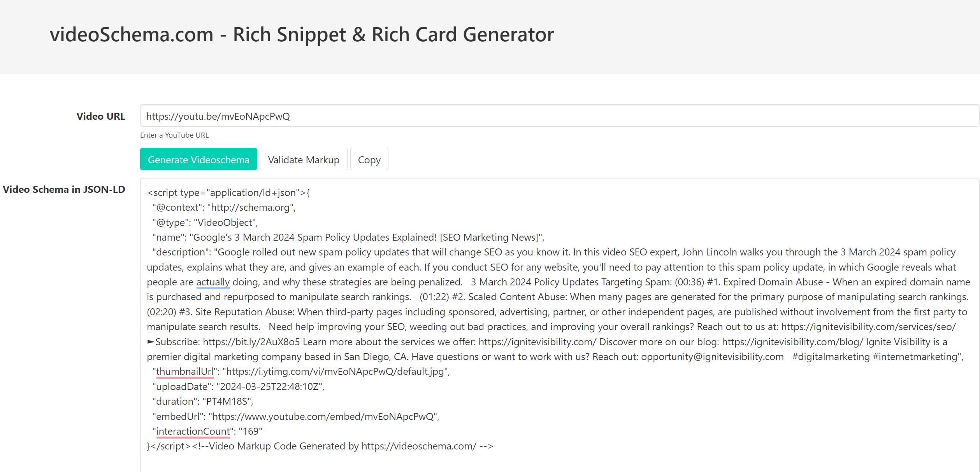
Task: Click the Validate Markup button
Action: (303, 160)
